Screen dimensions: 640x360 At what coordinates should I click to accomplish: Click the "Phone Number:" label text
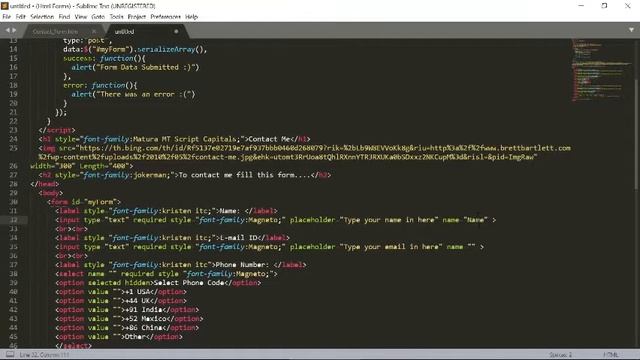[x=242, y=265]
